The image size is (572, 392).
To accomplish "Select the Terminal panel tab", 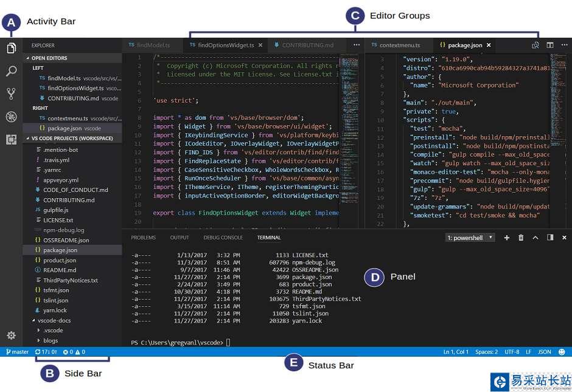I will 269,238.
